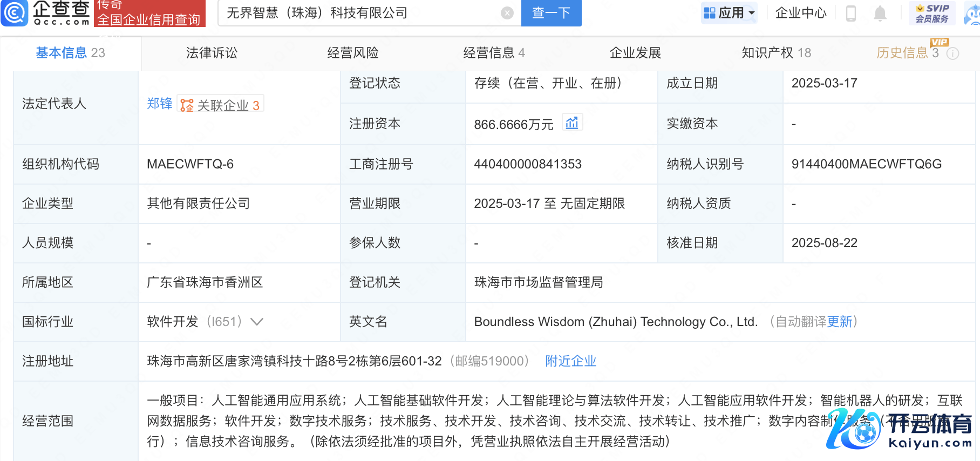Click 更新 to update English name
This screenshot has width=980, height=461.
(840, 322)
